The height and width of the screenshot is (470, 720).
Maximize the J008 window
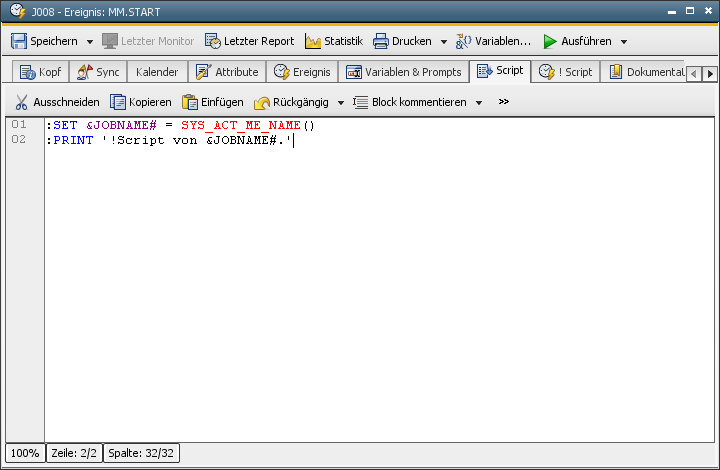(690, 11)
